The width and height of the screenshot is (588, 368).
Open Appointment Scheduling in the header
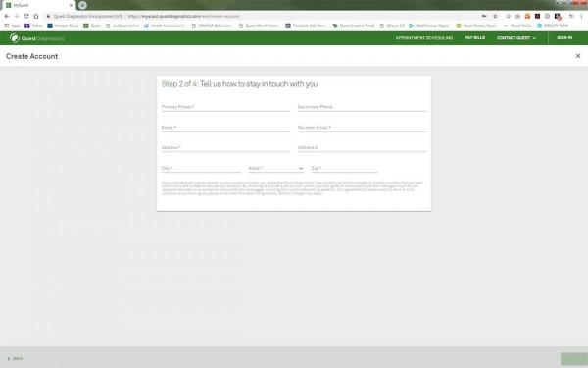pos(424,38)
